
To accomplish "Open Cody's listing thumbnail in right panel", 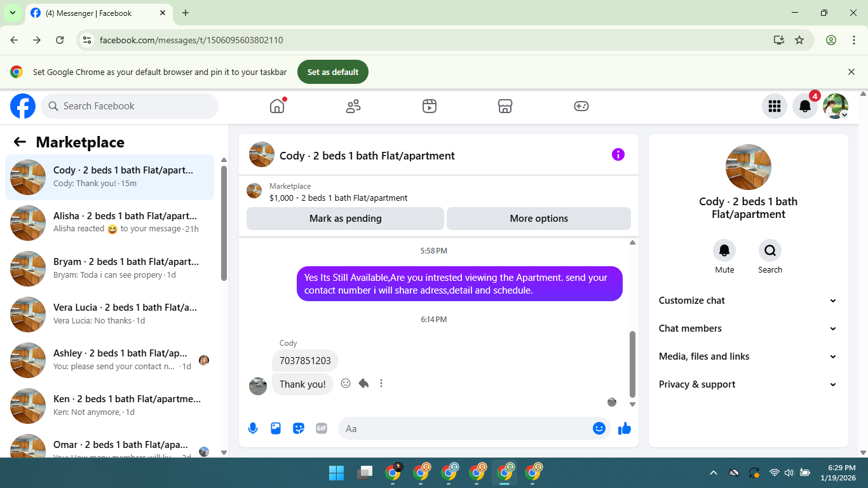I will (749, 167).
